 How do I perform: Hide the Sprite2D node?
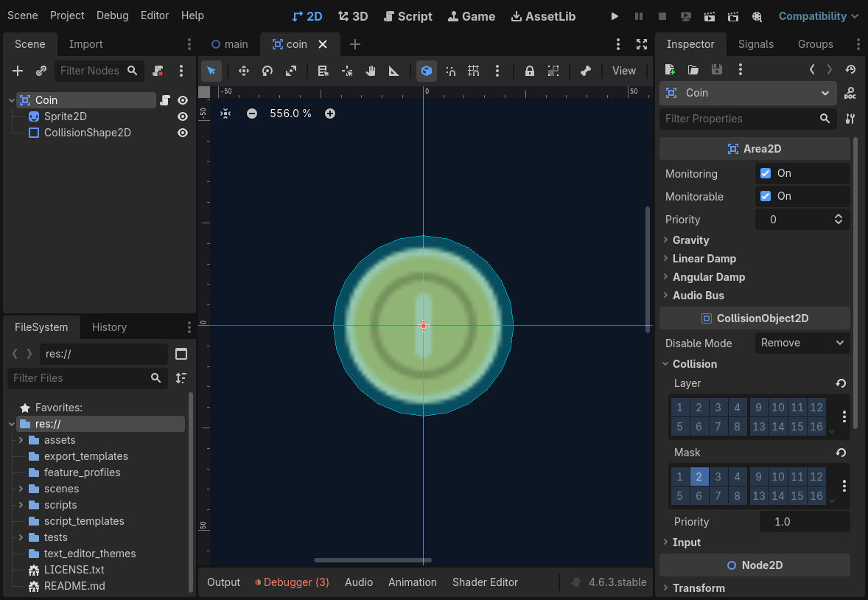(183, 116)
